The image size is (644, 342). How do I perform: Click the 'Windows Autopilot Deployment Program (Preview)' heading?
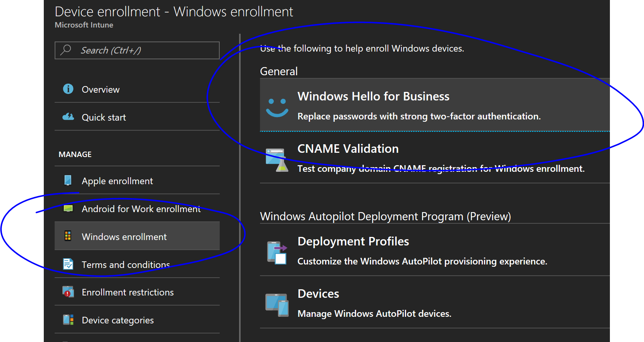click(386, 216)
